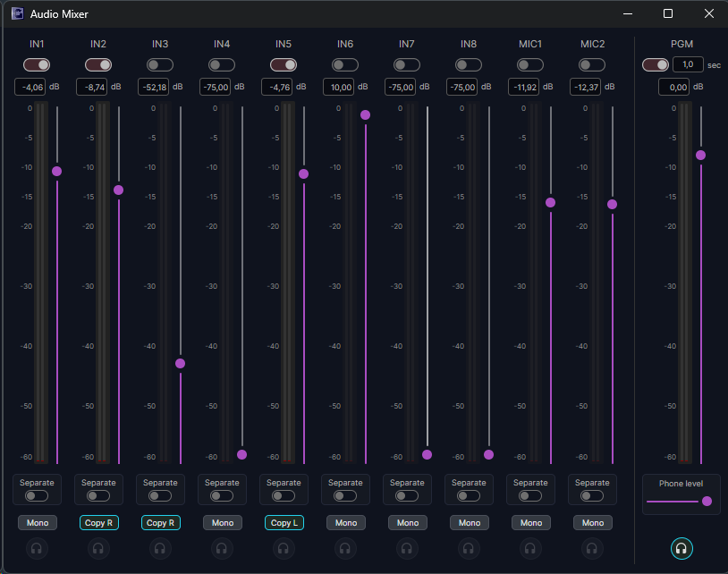This screenshot has width=728, height=574.
Task: Turn on the MIC2 channel switch
Action: pos(592,65)
